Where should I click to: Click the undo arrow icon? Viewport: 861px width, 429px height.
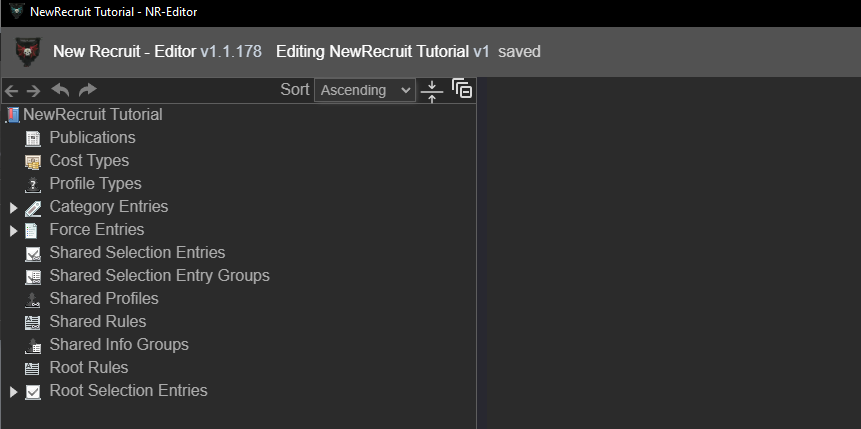click(60, 90)
